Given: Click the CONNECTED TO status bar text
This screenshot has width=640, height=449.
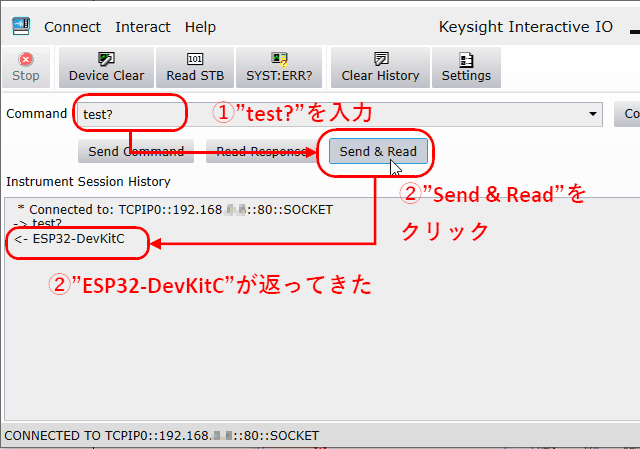Looking at the screenshot, I should coord(162,436).
